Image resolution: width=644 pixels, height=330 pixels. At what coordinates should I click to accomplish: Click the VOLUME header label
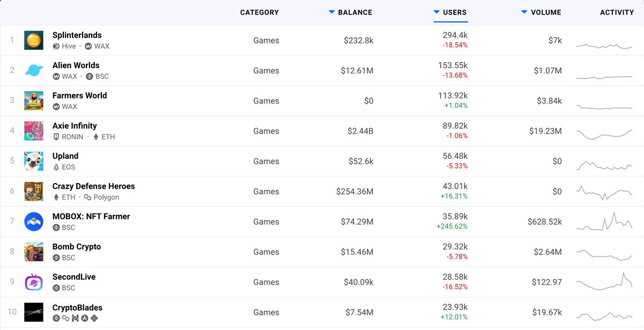[x=546, y=12]
